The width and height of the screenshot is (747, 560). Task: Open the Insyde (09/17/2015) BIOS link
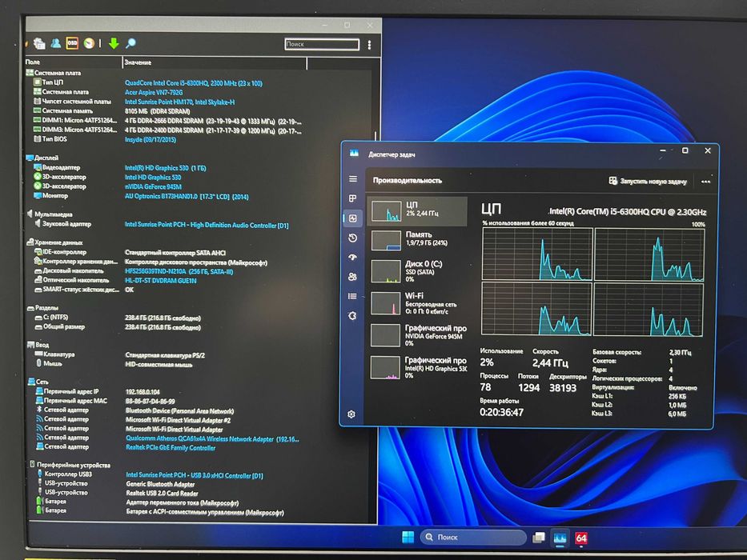tap(150, 139)
